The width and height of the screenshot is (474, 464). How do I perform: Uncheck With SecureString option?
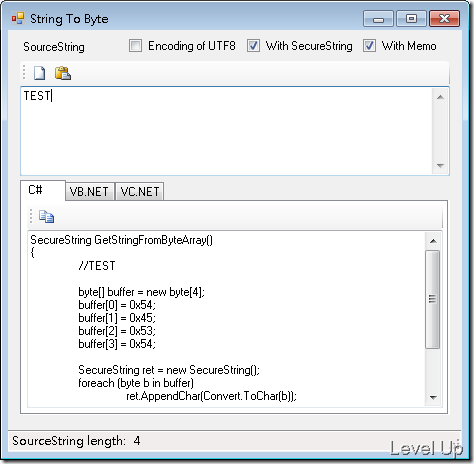click(x=253, y=46)
